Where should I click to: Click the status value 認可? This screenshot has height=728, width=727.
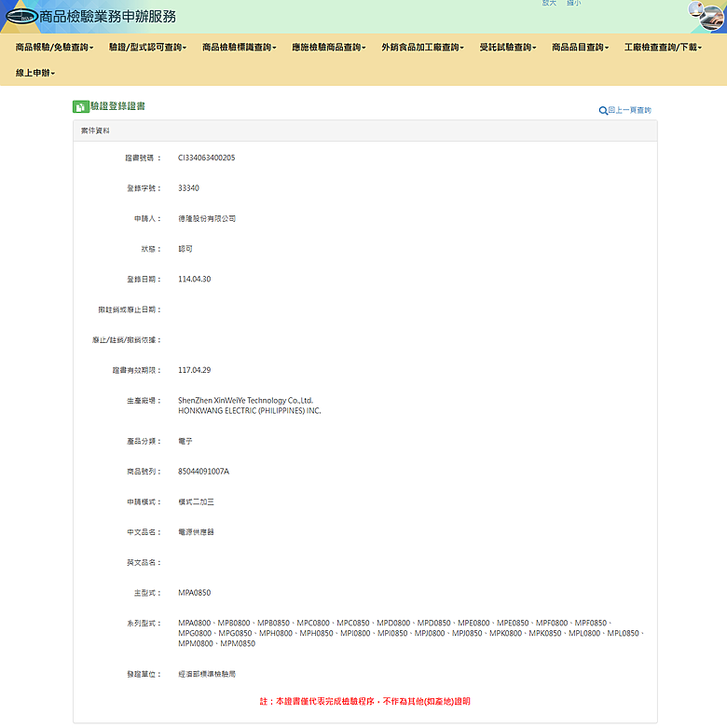185,249
